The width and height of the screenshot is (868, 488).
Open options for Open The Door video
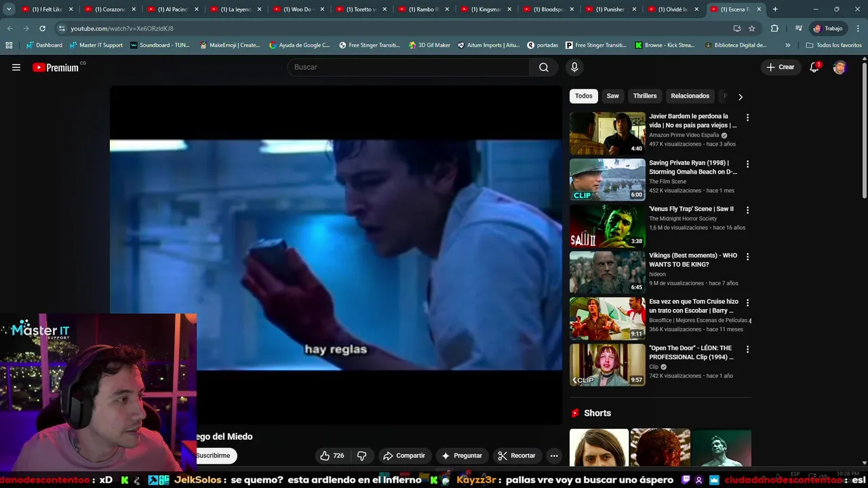(747, 349)
